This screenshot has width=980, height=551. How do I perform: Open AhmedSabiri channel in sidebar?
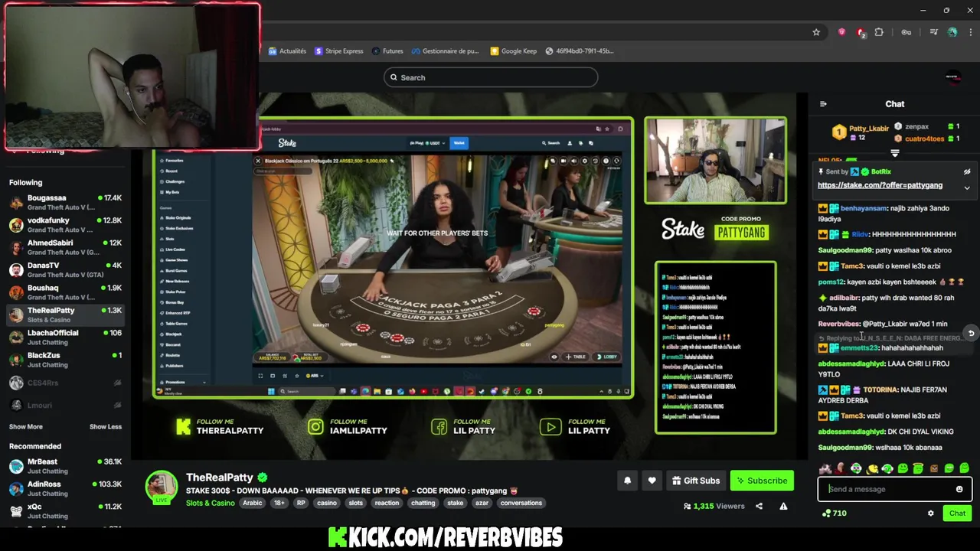pyautogui.click(x=65, y=247)
